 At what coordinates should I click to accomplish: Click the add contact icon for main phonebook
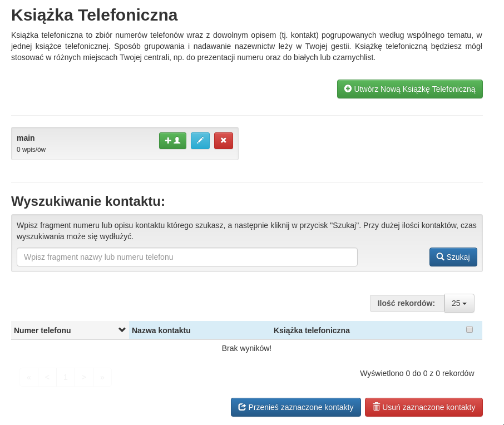[172, 141]
